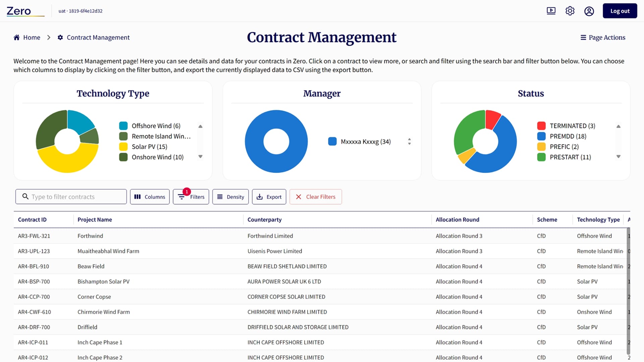Viewport: 644px width, 362px height.
Task: Change table Density setting
Action: [230, 197]
